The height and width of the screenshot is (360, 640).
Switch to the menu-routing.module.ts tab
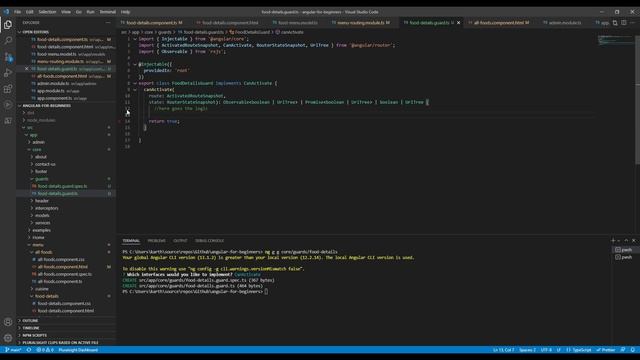point(361,23)
